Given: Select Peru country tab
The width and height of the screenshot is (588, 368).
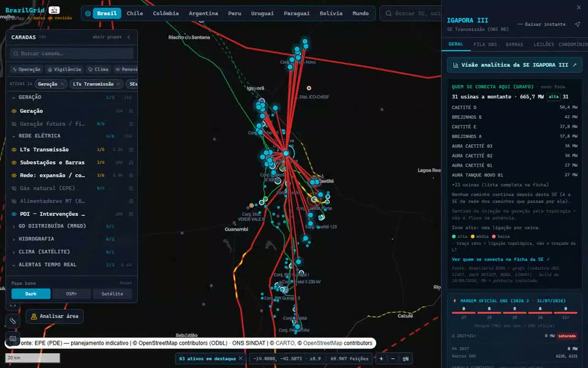Looking at the screenshot, I should pyautogui.click(x=235, y=13).
